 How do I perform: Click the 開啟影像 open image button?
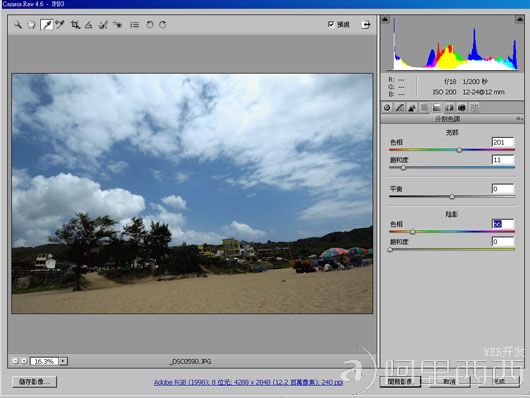(x=400, y=381)
